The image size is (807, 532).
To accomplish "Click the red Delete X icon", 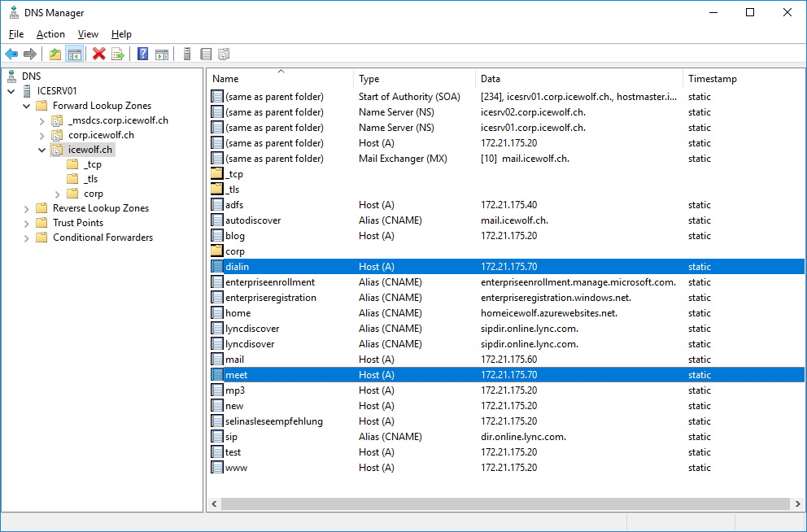I will [98, 54].
